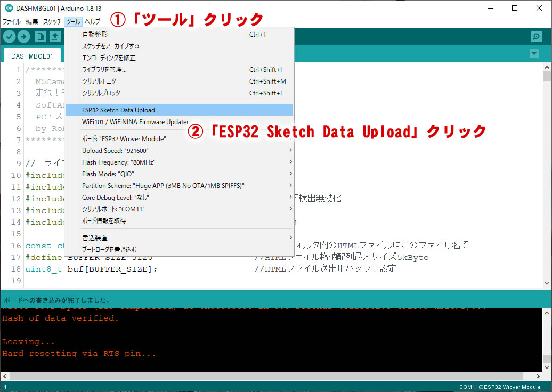Open シリアルモニタ from the menu
The height and width of the screenshot is (392, 552).
[179, 81]
